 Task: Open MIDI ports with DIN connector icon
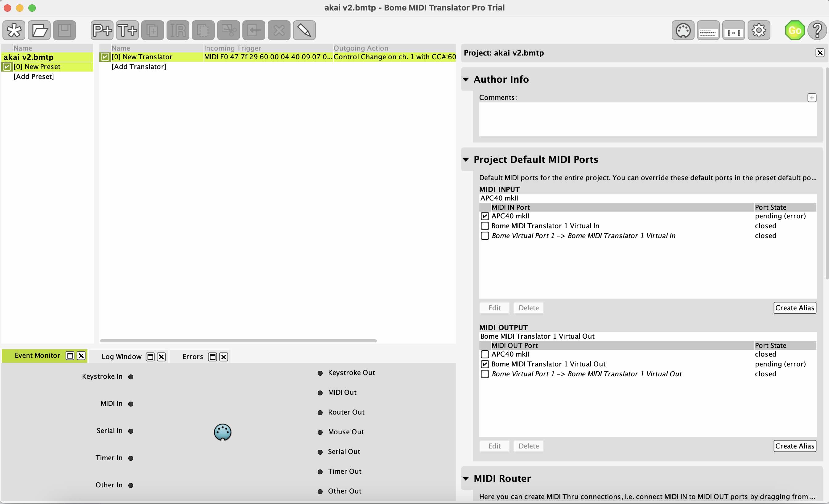(683, 30)
